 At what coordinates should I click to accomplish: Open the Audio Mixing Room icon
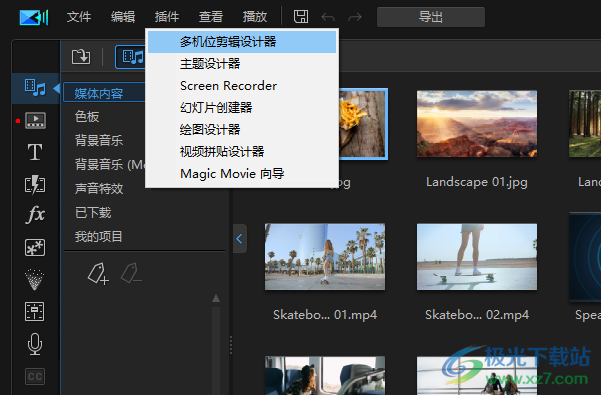tap(34, 311)
